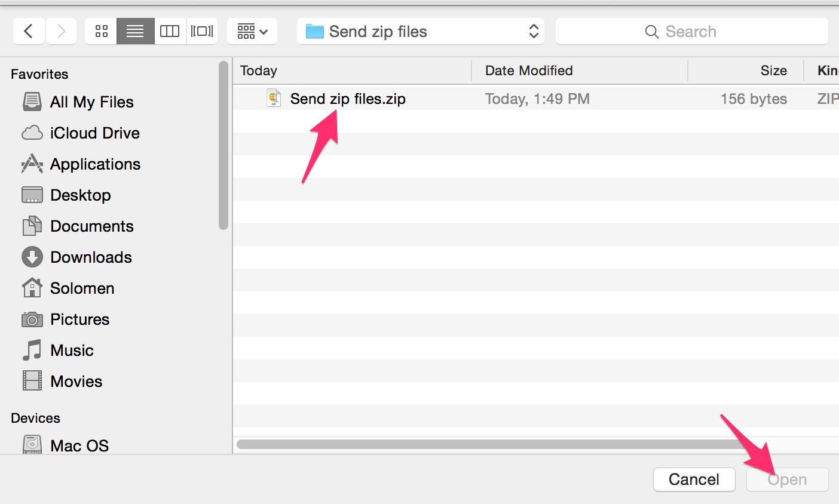The height and width of the screenshot is (504, 839).
Task: Open the Downloads folder label
Action: pyautogui.click(x=91, y=257)
